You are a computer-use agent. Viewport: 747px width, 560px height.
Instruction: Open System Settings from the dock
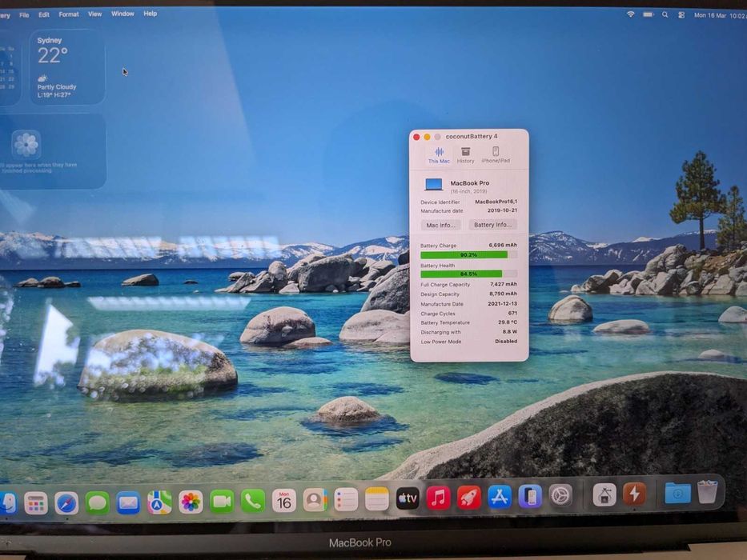560,496
